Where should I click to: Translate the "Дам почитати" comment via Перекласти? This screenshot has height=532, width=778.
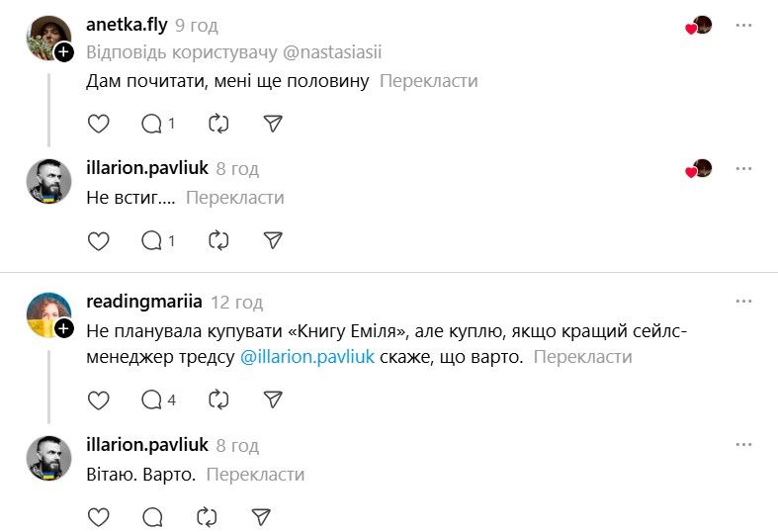click(429, 81)
